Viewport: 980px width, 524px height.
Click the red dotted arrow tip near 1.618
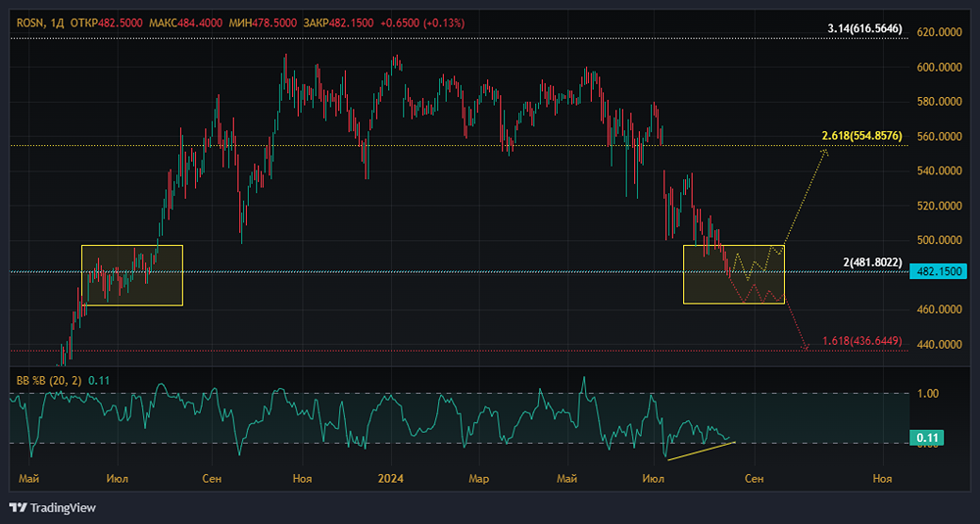(807, 347)
